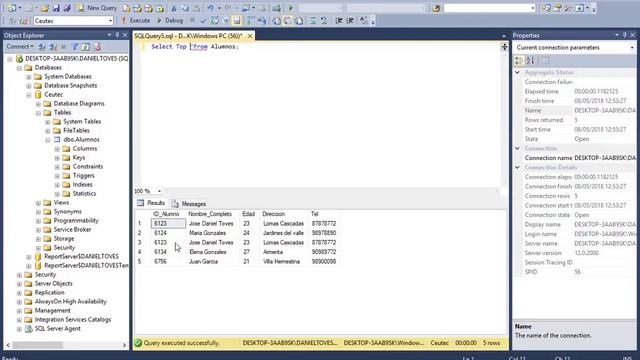Screen dimensions: 640x360
Task: Click the Cancel Executing Query stop icon
Action: pyautogui.click(x=192, y=20)
